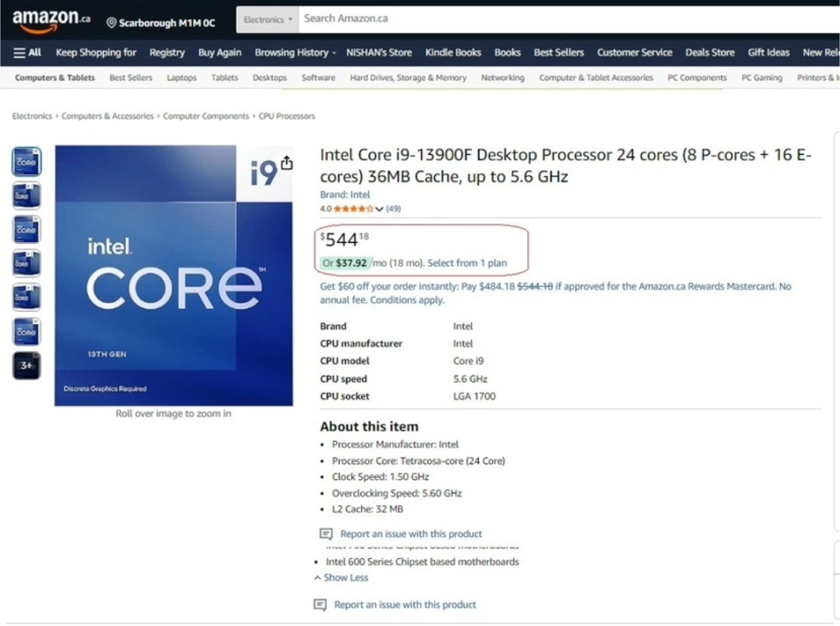This screenshot has height=626, width=840.
Task: Go to the Laptops subcategory tab
Action: pyautogui.click(x=181, y=78)
